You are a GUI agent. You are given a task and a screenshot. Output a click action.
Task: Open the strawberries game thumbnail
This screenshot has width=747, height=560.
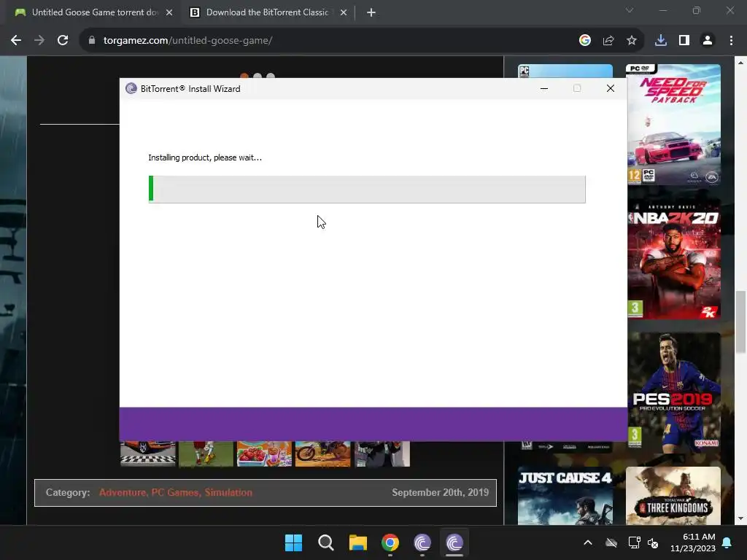(264, 454)
